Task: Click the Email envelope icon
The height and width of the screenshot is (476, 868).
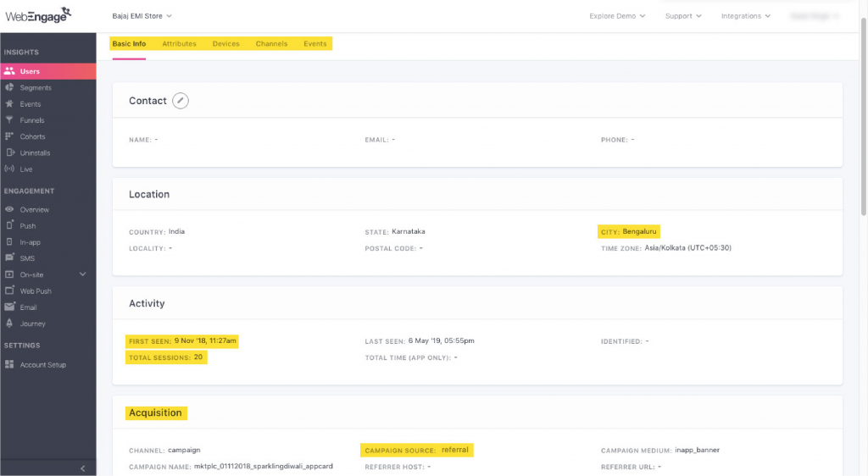Action: (x=9, y=307)
